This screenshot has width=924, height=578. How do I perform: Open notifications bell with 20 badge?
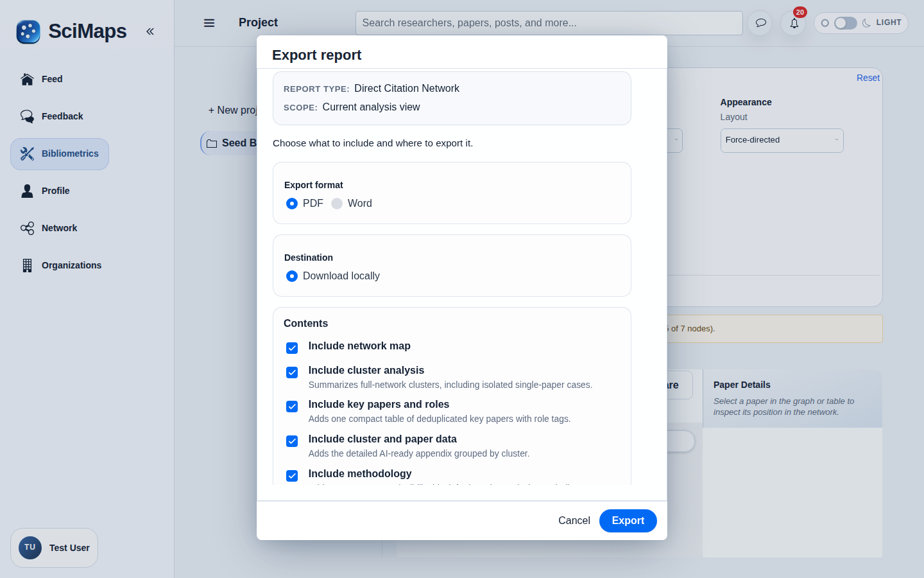794,23
